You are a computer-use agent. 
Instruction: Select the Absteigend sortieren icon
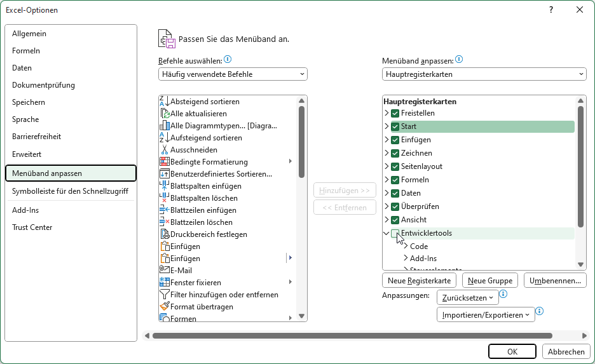[164, 102]
